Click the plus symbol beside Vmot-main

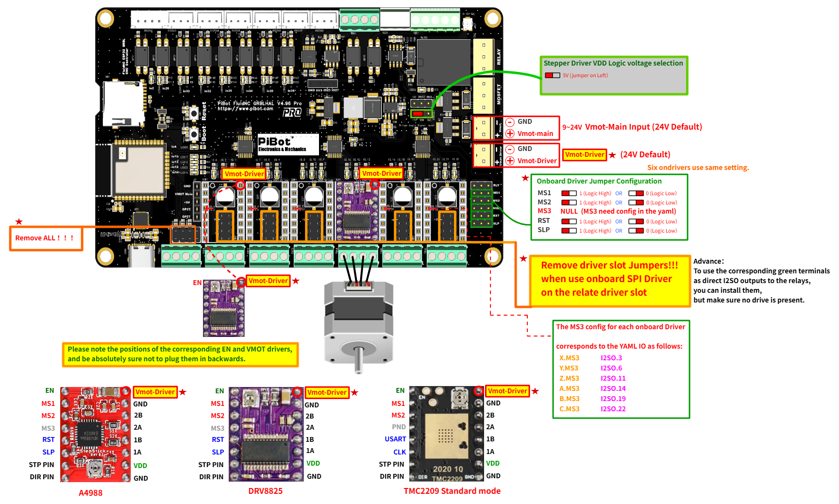pyautogui.click(x=510, y=134)
